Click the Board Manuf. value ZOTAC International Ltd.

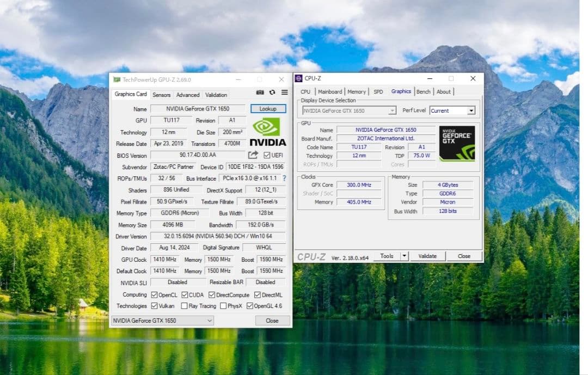386,138
